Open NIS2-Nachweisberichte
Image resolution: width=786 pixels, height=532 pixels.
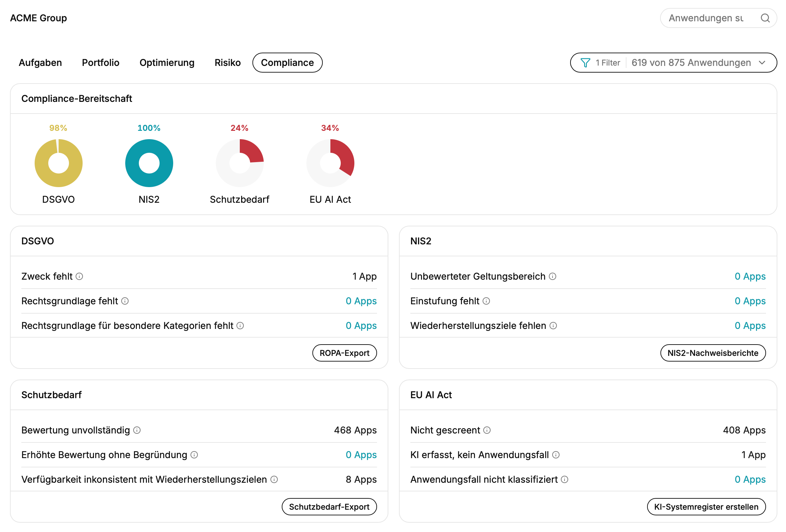[713, 353]
